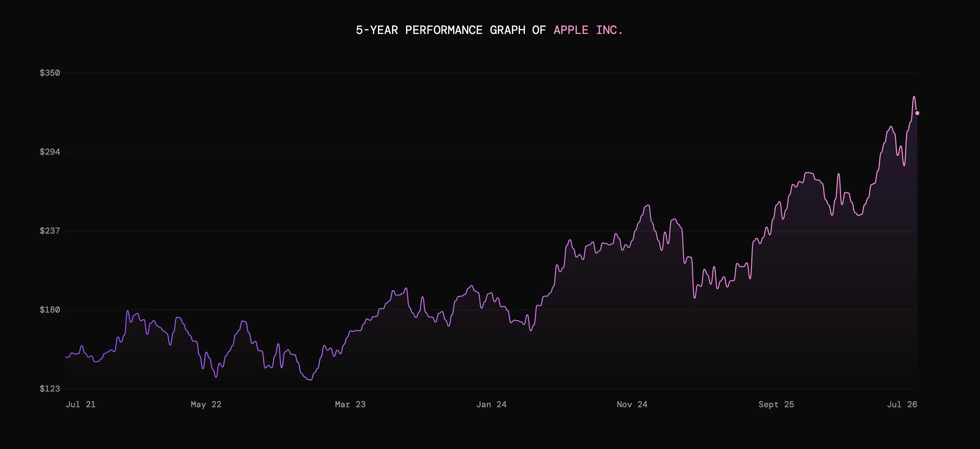Click the "Mar 23" x-axis label
The image size is (980, 449).
350,404
